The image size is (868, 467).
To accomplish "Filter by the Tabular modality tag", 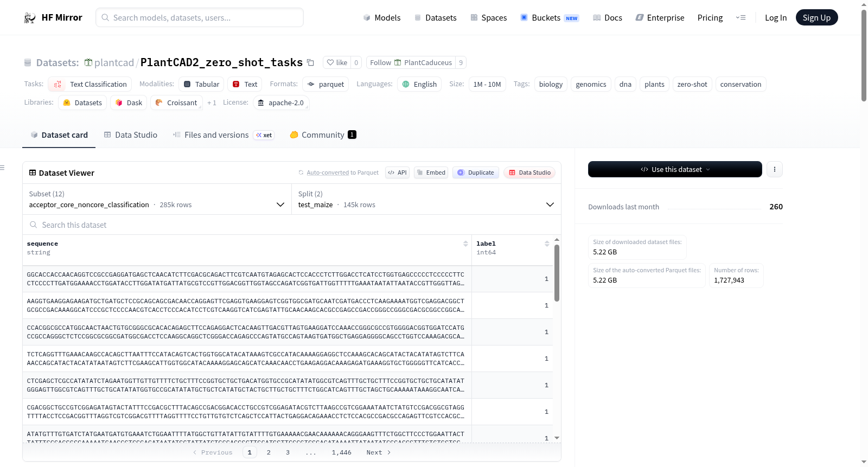I will tap(201, 84).
